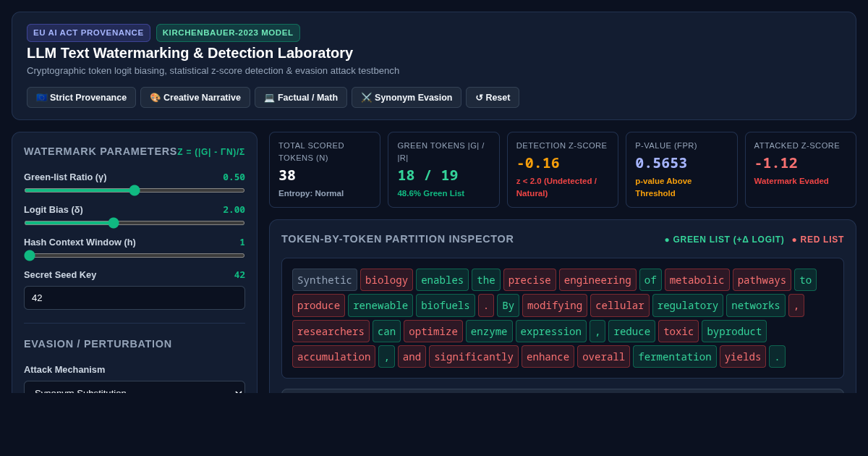
Task: Click the green token 'the'
Action: (x=486, y=280)
